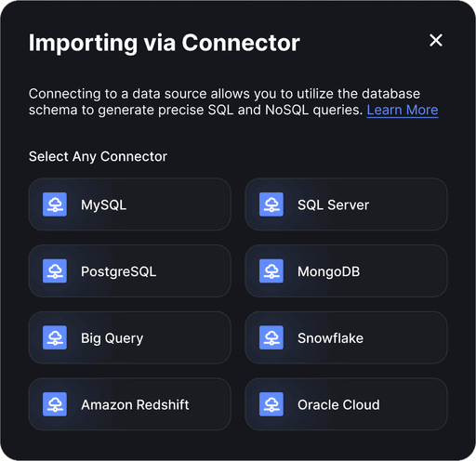Click the Oracle Cloud connector icon

click(x=271, y=404)
